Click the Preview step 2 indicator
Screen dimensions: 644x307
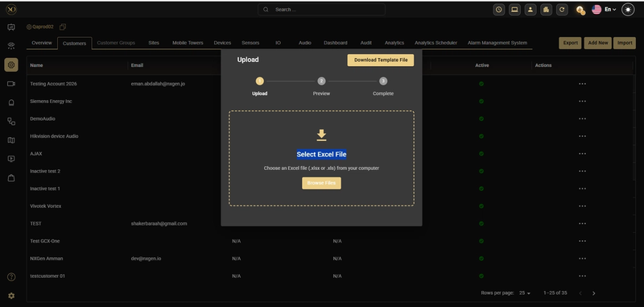pos(321,81)
